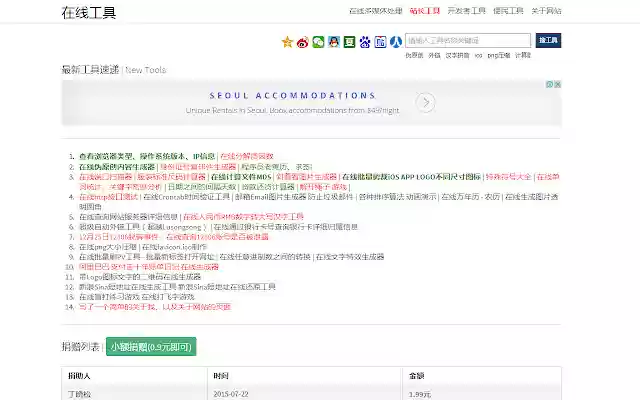Click the ico hot keyword link
Viewport: 640px width, 400px height.
(478, 55)
